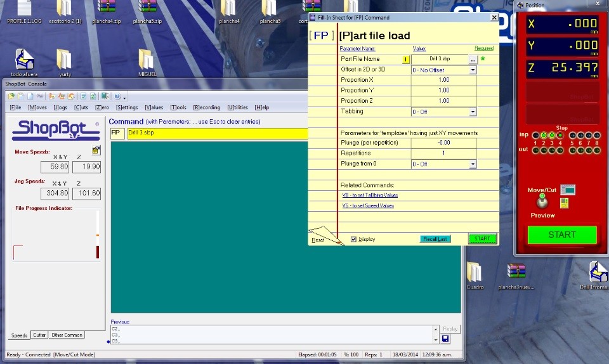Click the blue save icon under Replay

(445, 339)
